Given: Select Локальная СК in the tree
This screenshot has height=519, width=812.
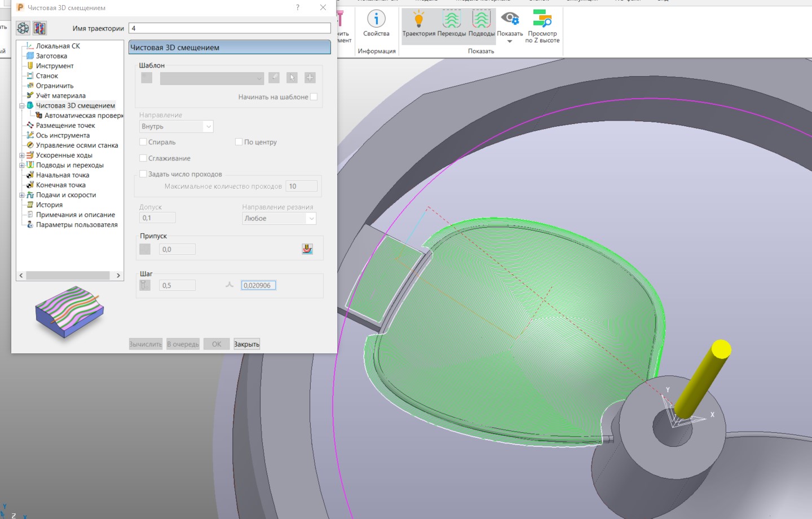Looking at the screenshot, I should (x=58, y=46).
